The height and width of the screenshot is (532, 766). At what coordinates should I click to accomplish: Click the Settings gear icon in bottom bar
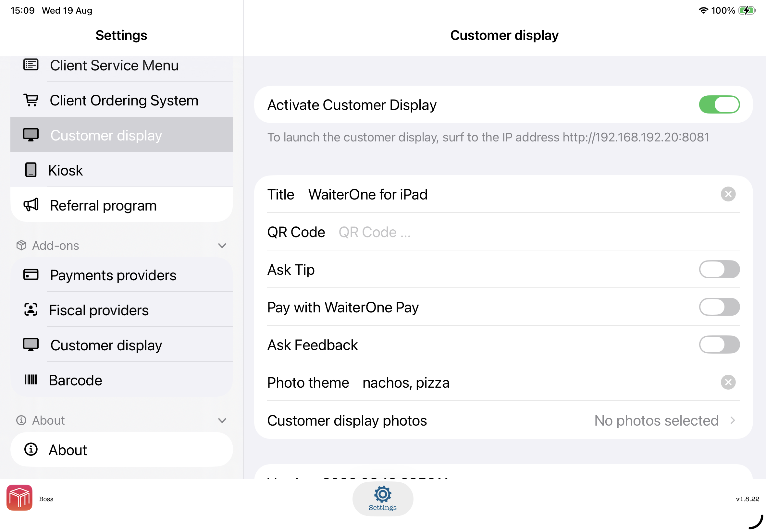coord(382,494)
